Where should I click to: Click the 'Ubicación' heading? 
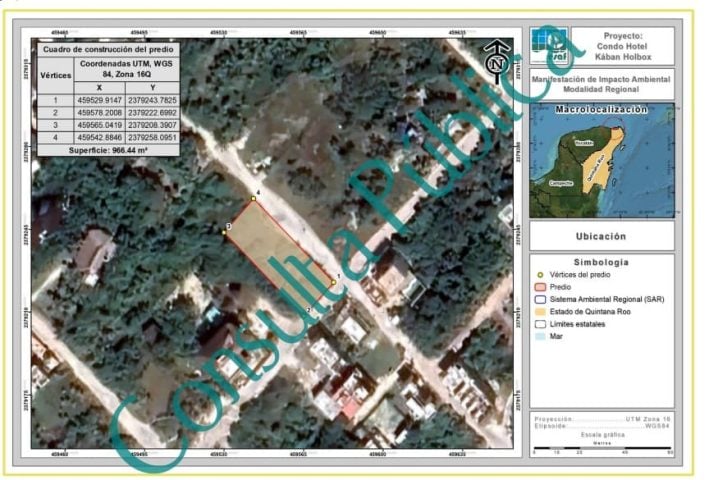[601, 236]
